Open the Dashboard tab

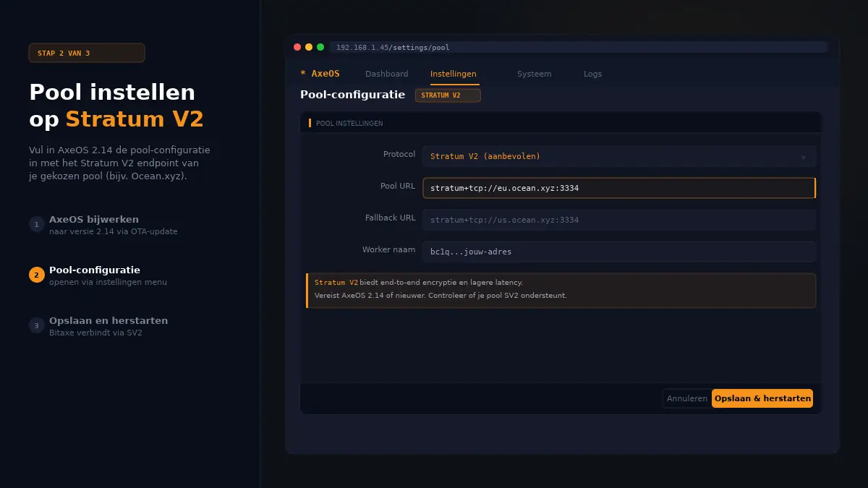click(386, 74)
